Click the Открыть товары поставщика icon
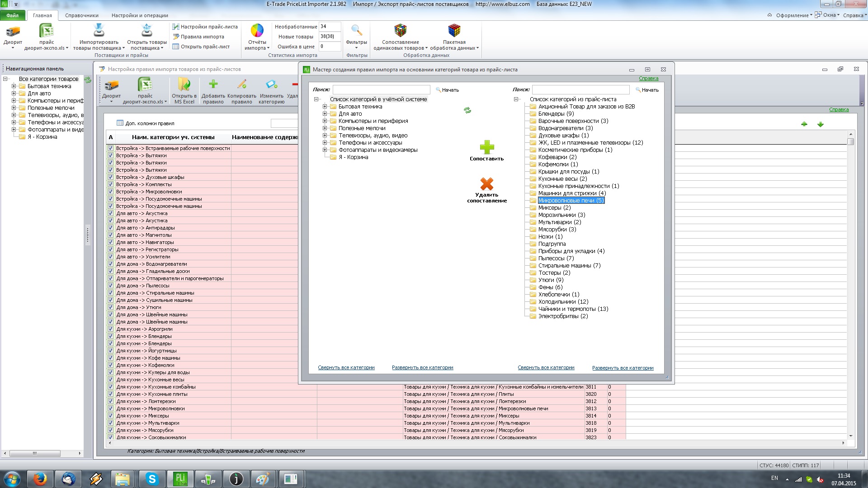Image resolution: width=868 pixels, height=488 pixels. 147,31
